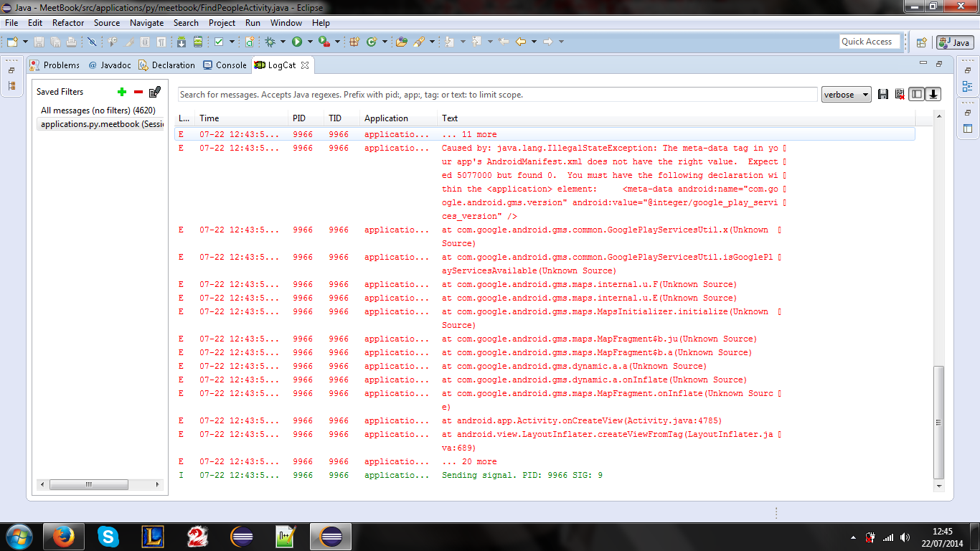
Task: Click the Back navigation arrow
Action: pyautogui.click(x=521, y=42)
